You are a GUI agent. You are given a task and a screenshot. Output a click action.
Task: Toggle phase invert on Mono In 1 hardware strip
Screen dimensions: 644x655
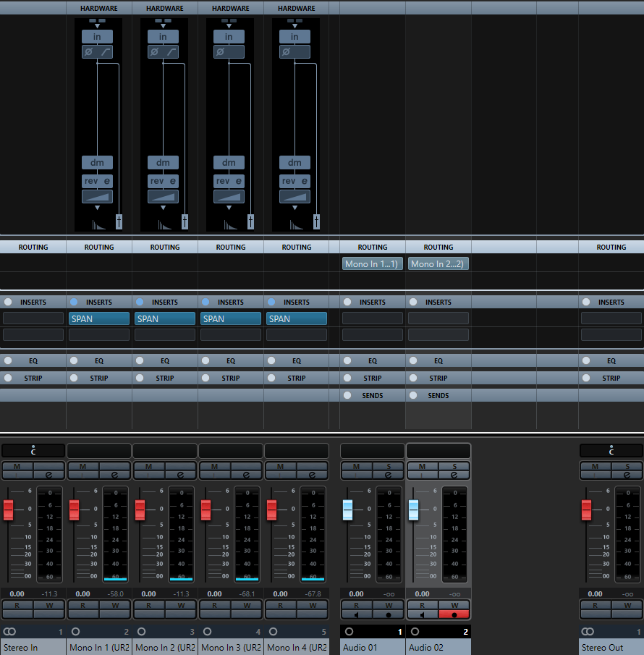click(x=89, y=52)
